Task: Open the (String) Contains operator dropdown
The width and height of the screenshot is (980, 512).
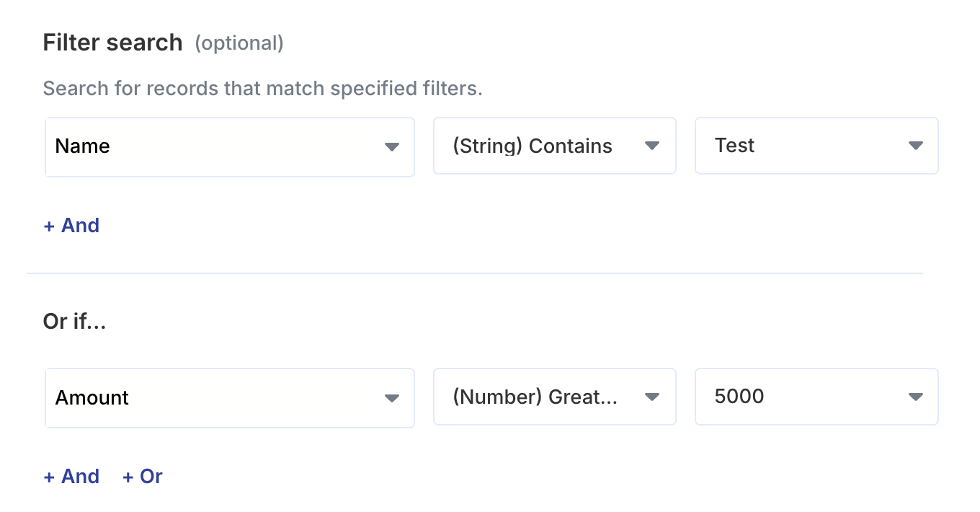Action: [x=540, y=146]
